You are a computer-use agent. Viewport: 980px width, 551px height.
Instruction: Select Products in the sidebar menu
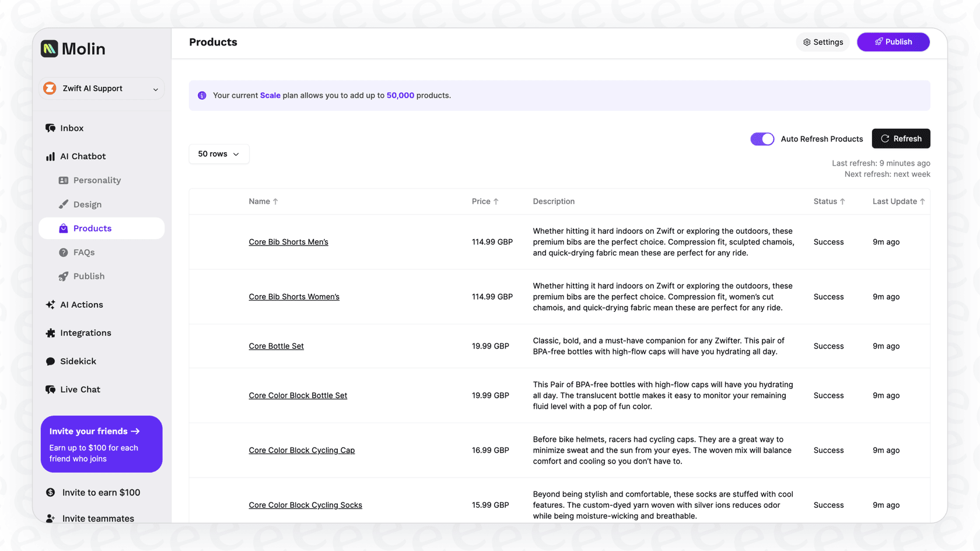point(93,228)
